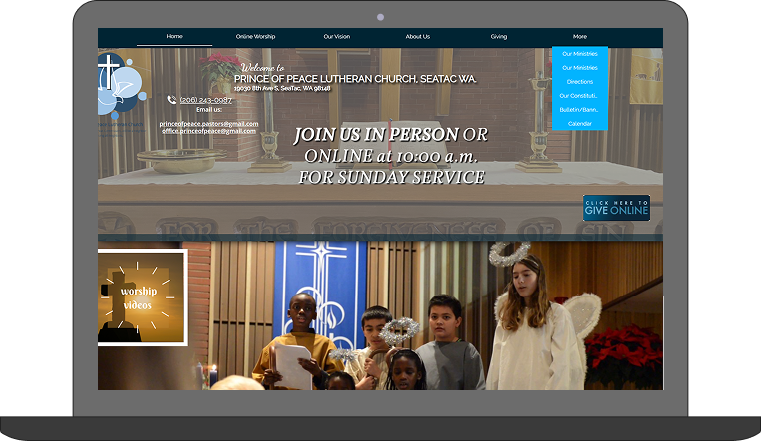The height and width of the screenshot is (441, 761).
Task: Open the Our Vision menu item
Action: (x=336, y=37)
